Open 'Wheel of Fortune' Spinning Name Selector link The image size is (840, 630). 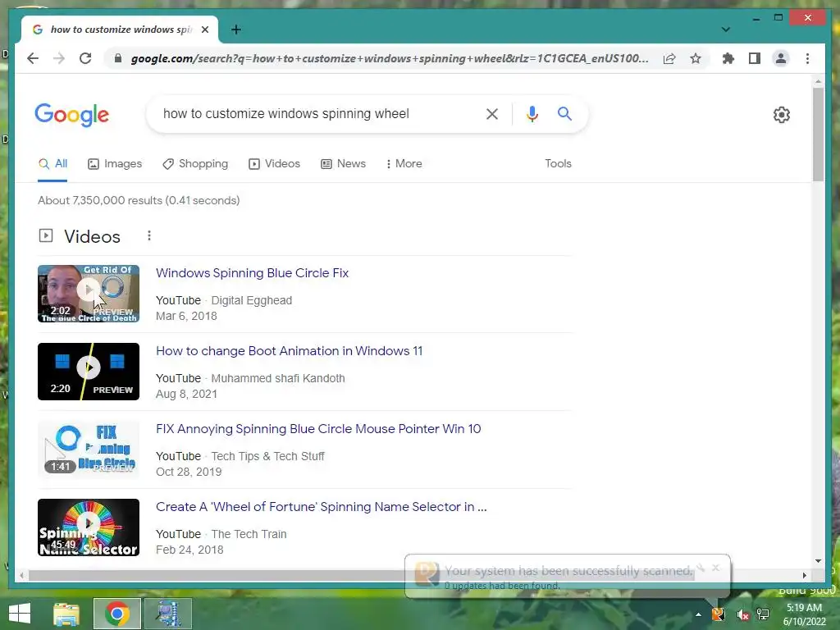[x=321, y=507]
